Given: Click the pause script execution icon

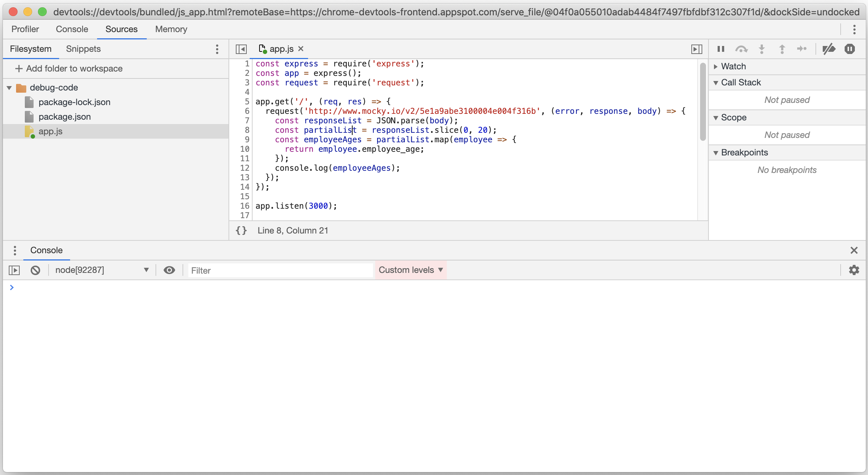Looking at the screenshot, I should 721,49.
